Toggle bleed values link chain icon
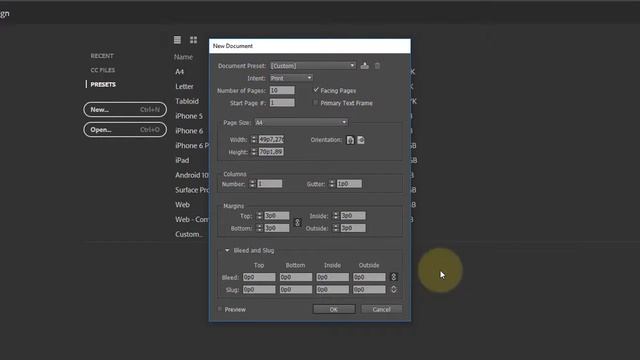Viewport: 640px width, 360px height. [x=393, y=277]
